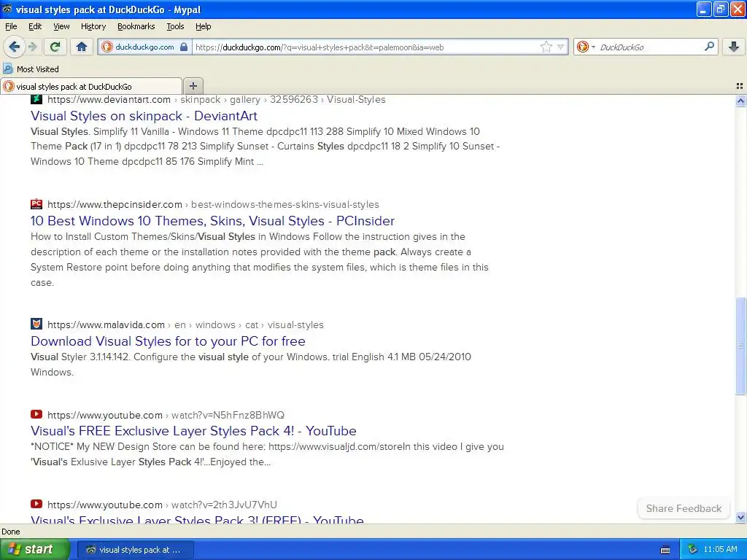Click the 11:05 AM taskbar clock

pyautogui.click(x=720, y=549)
